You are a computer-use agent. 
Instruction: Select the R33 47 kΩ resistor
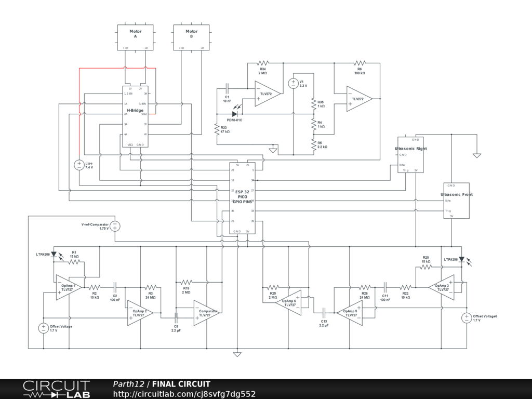pos(216,129)
